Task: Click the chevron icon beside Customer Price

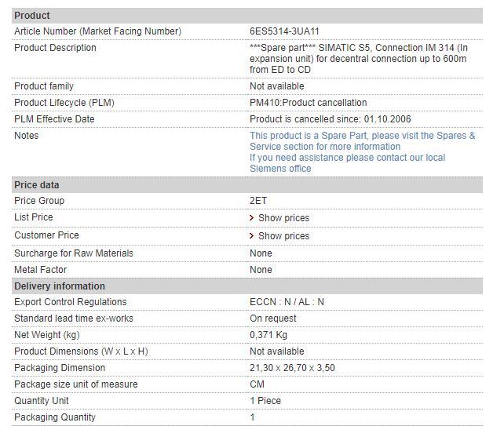Action: pyautogui.click(x=252, y=236)
